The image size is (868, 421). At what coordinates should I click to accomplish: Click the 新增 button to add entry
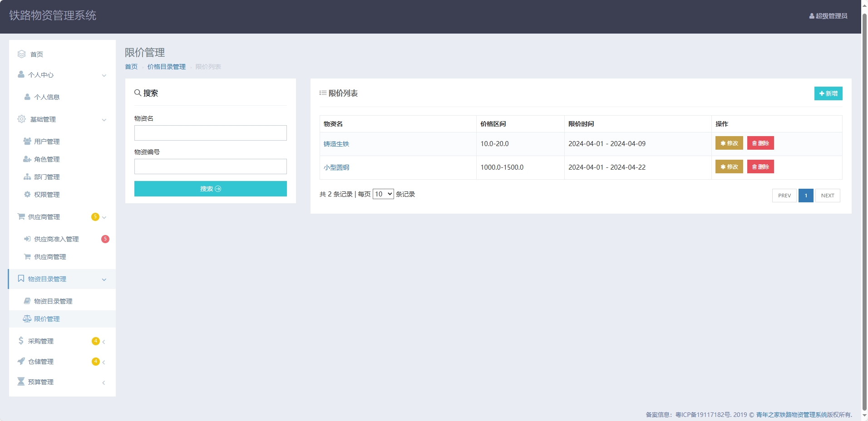[828, 93]
